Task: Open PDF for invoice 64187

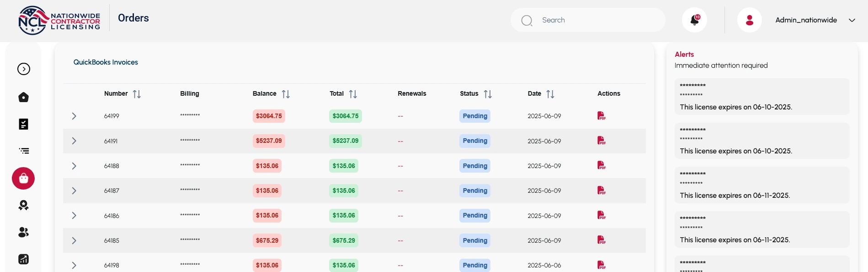Action: [601, 190]
